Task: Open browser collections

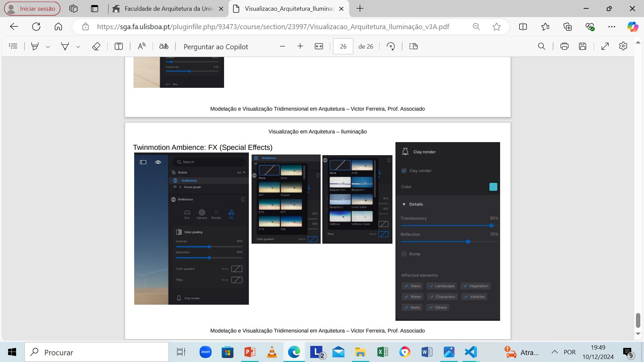Action: (x=568, y=26)
